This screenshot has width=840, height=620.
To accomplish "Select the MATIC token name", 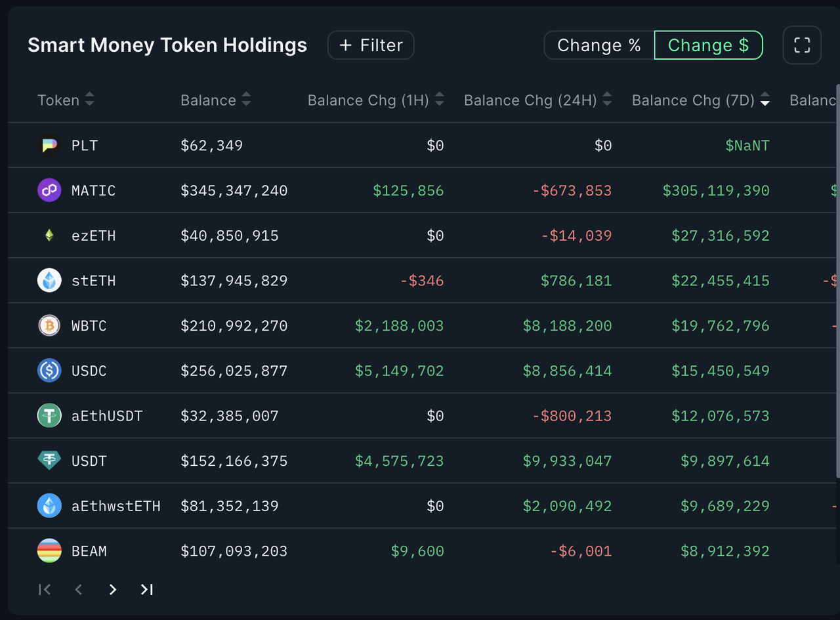I will pyautogui.click(x=93, y=191).
